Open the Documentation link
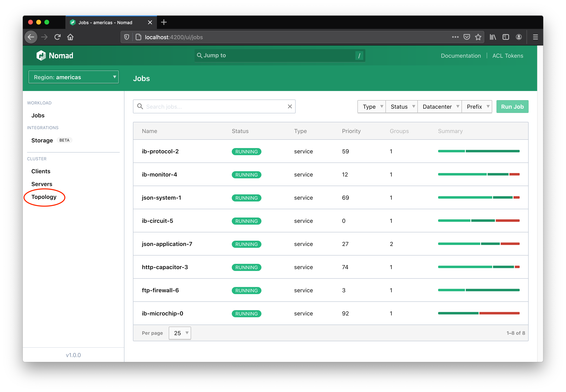 (460, 55)
